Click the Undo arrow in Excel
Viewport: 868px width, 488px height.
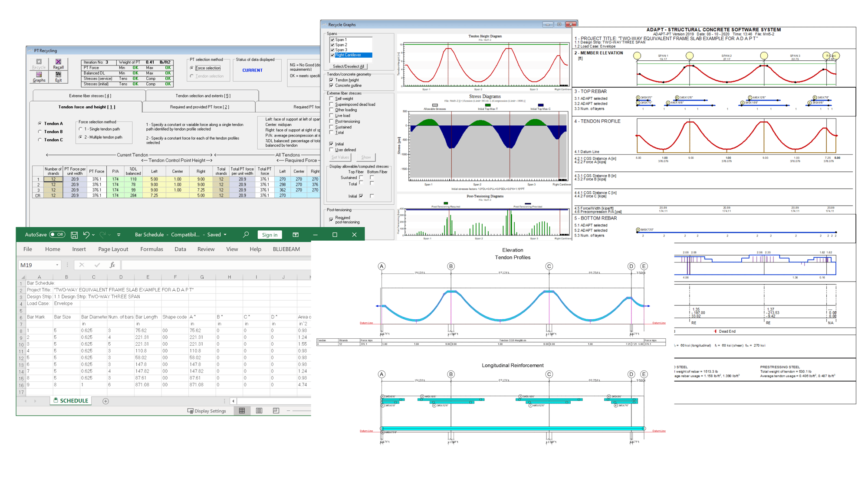[x=86, y=235]
